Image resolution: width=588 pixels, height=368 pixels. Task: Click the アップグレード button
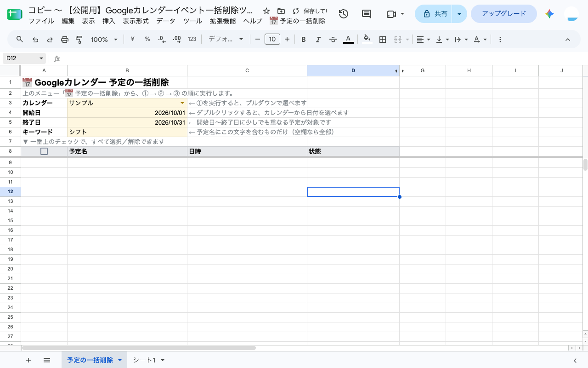pyautogui.click(x=504, y=14)
